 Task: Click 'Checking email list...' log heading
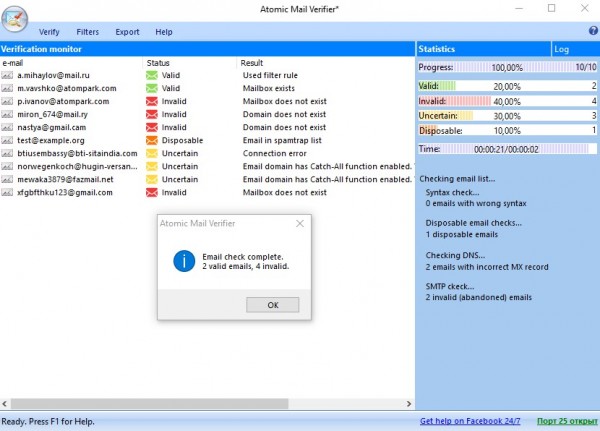(457, 179)
